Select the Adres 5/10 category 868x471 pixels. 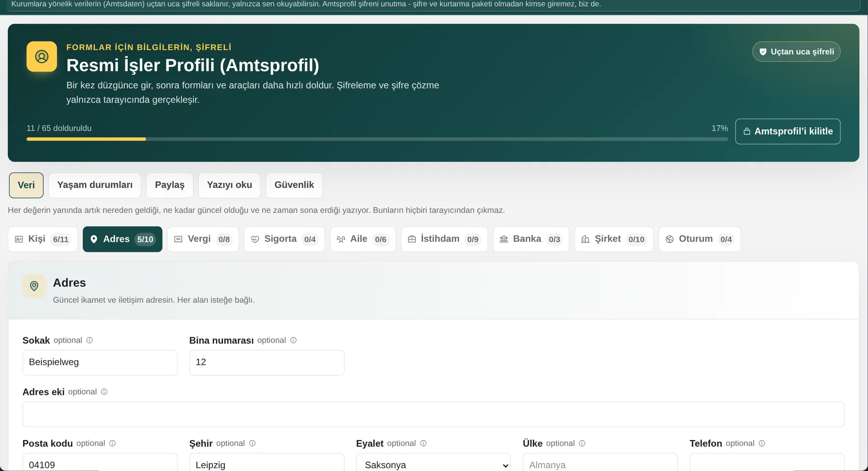(122, 239)
